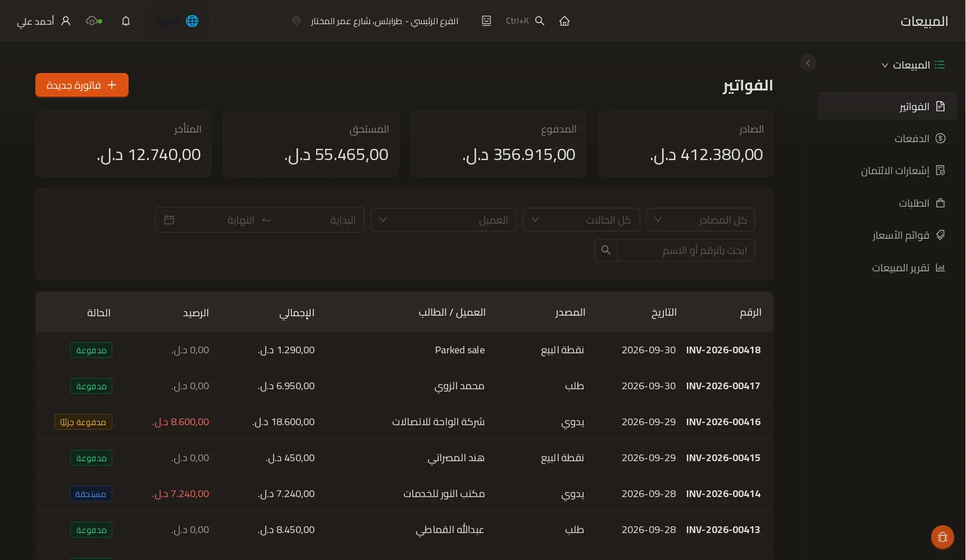
Task: Click فاتورة جديدة new invoice button
Action: pyautogui.click(x=82, y=85)
